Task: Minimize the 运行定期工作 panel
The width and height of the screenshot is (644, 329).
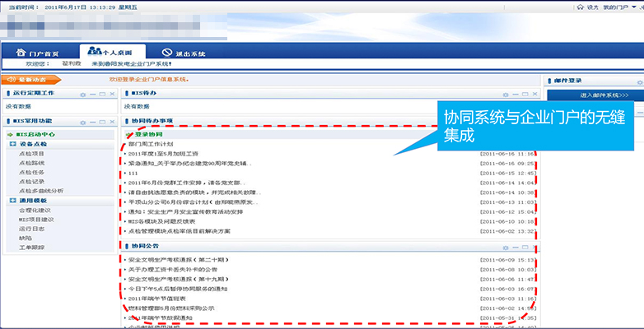Action: tap(93, 95)
